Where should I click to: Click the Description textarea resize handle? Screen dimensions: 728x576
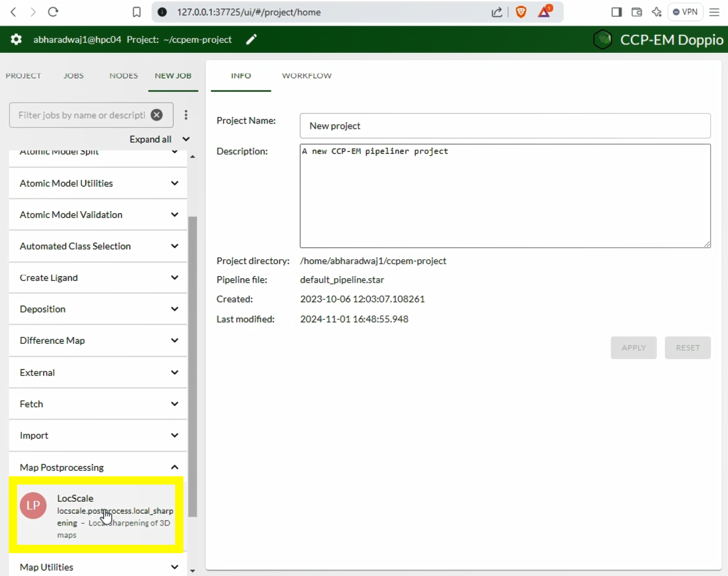707,243
